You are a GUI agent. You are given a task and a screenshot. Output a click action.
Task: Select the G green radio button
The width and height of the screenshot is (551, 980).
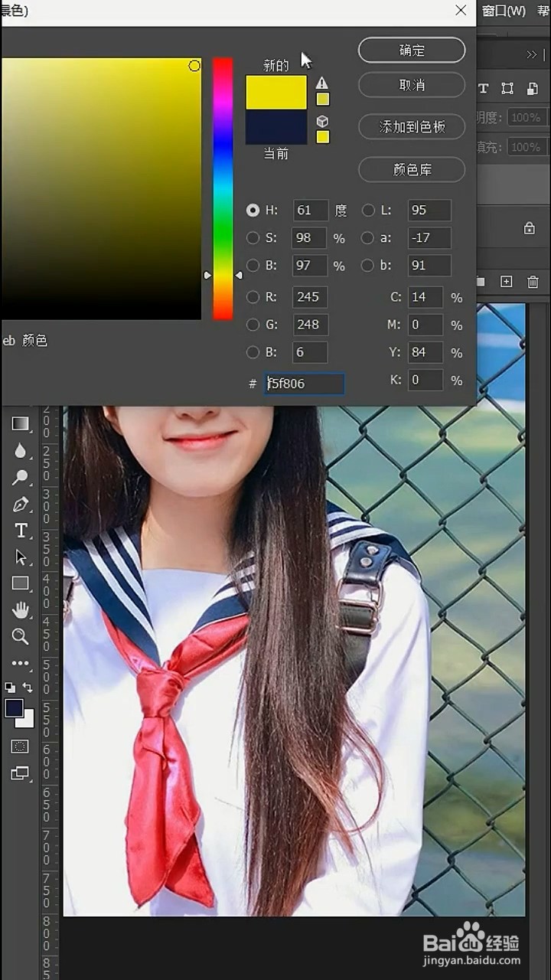pos(253,325)
